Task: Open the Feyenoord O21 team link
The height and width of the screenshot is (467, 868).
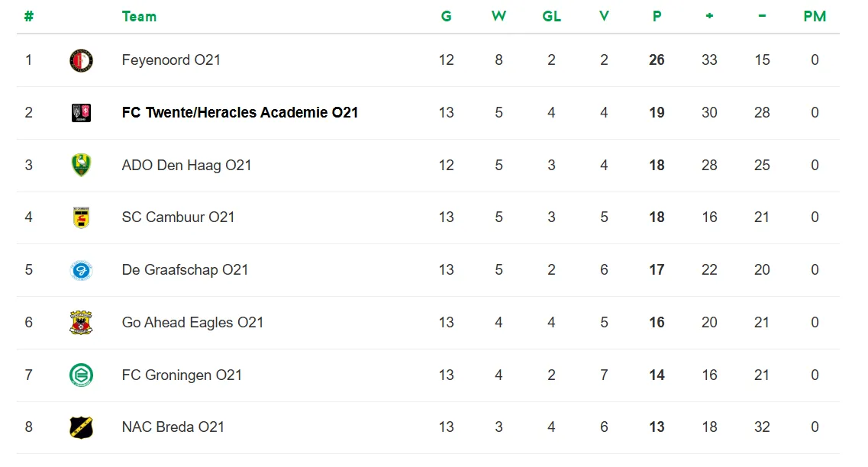Action: coord(171,60)
